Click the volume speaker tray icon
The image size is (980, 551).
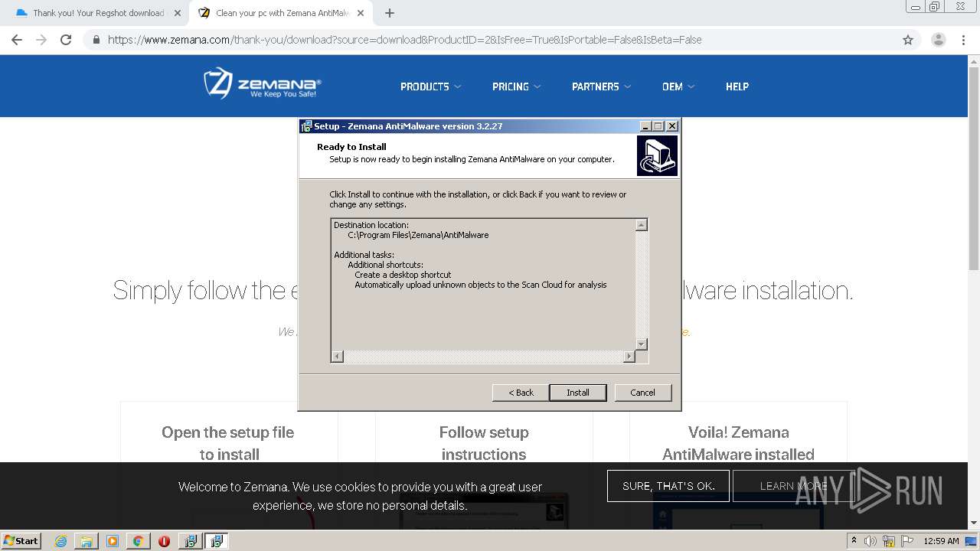[x=871, y=541]
